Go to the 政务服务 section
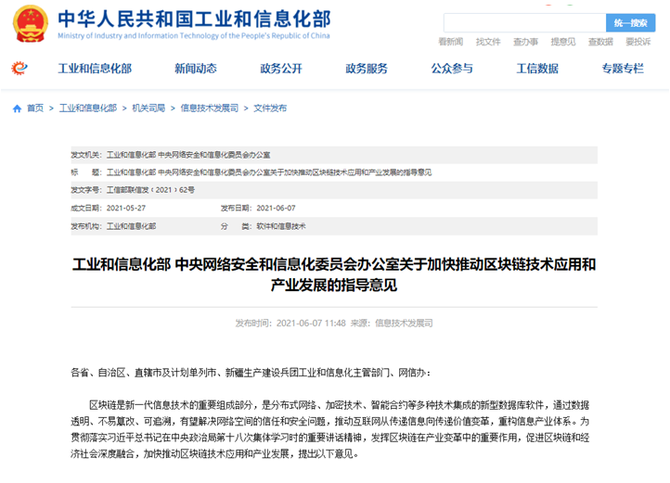Viewport: 670px width, 483px height. (366, 69)
